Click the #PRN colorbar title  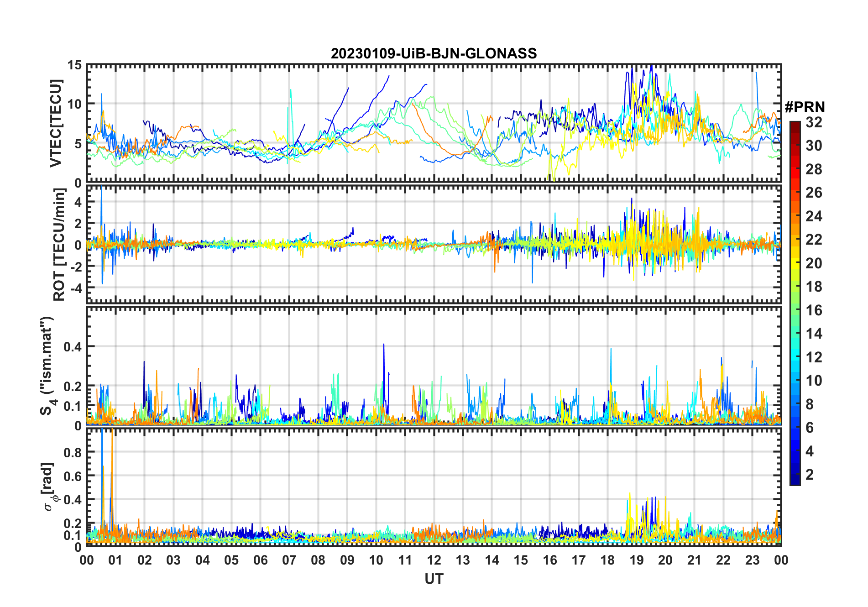click(x=805, y=107)
